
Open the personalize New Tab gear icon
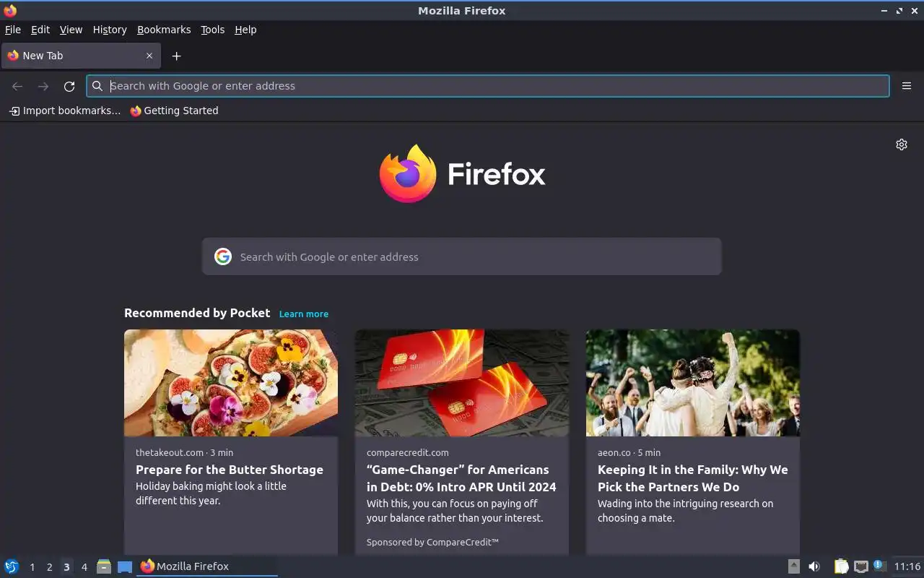[x=901, y=144]
